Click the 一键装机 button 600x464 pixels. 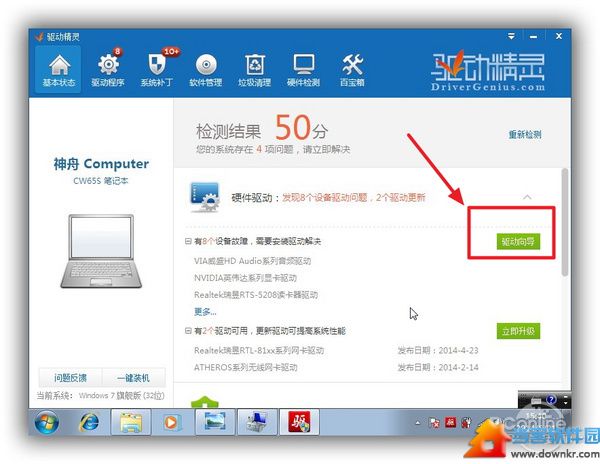(x=133, y=378)
